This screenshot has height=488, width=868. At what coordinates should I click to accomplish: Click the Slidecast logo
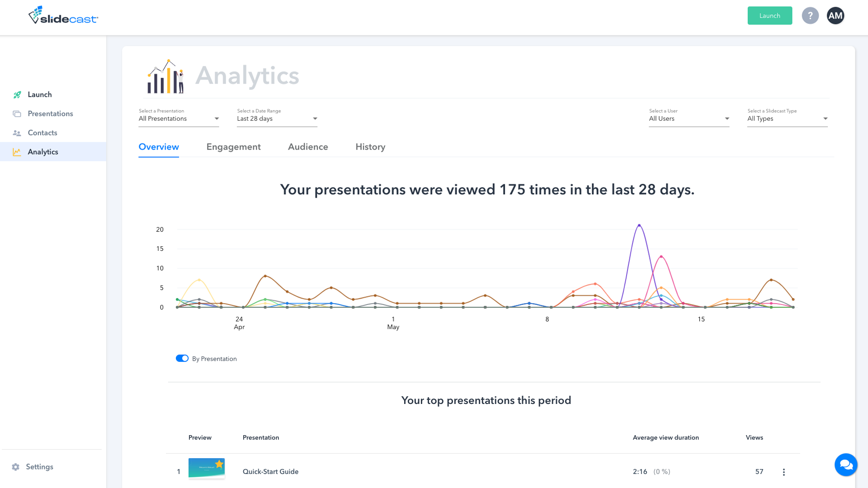pyautogui.click(x=63, y=16)
